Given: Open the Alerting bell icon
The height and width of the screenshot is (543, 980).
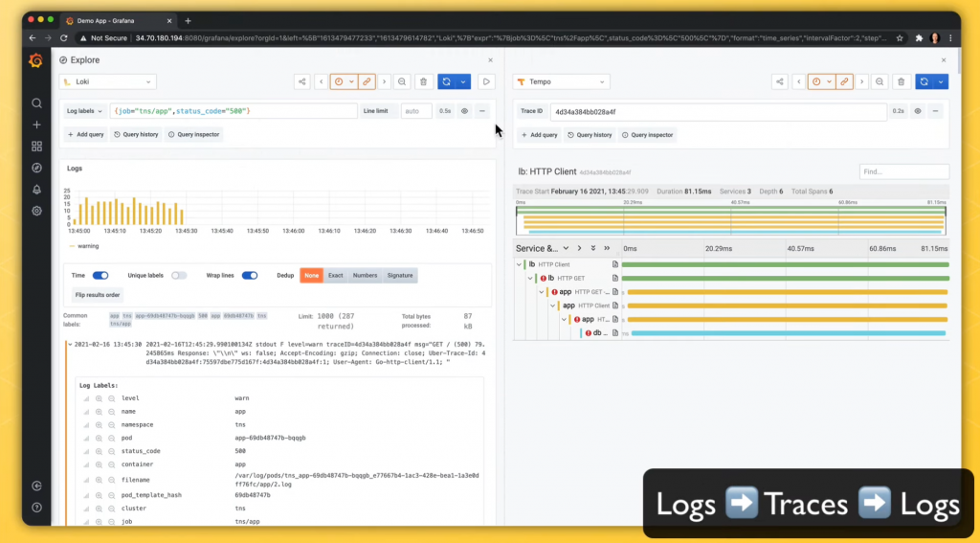Looking at the screenshot, I should (x=36, y=190).
